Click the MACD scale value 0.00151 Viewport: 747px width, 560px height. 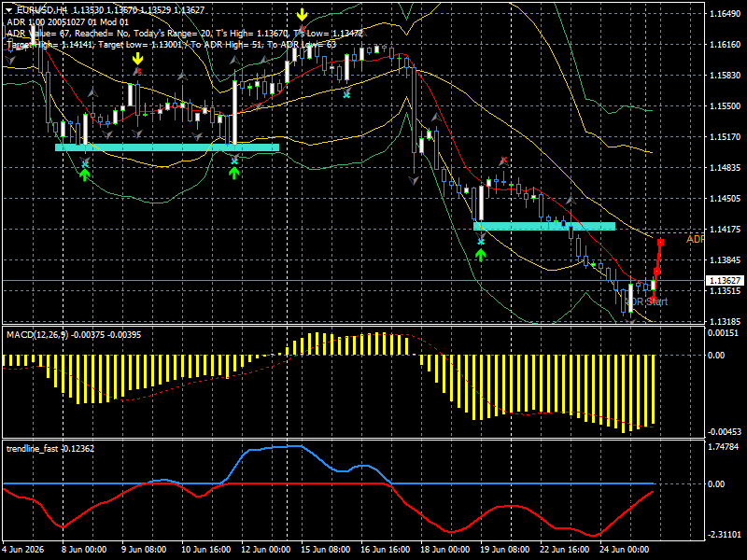coord(723,333)
